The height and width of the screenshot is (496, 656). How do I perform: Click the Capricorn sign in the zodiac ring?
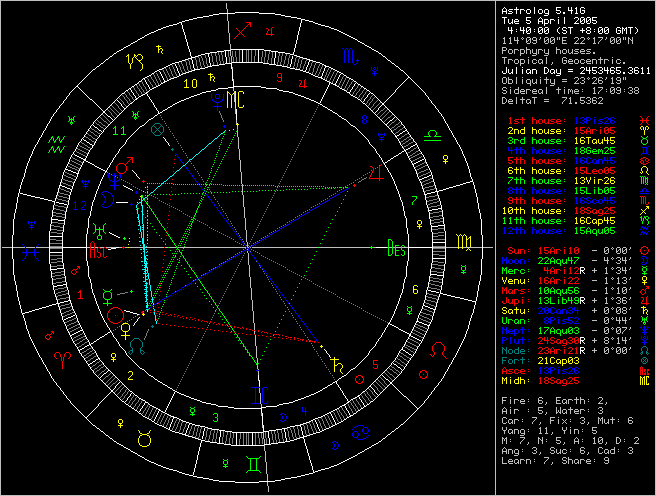click(135, 61)
